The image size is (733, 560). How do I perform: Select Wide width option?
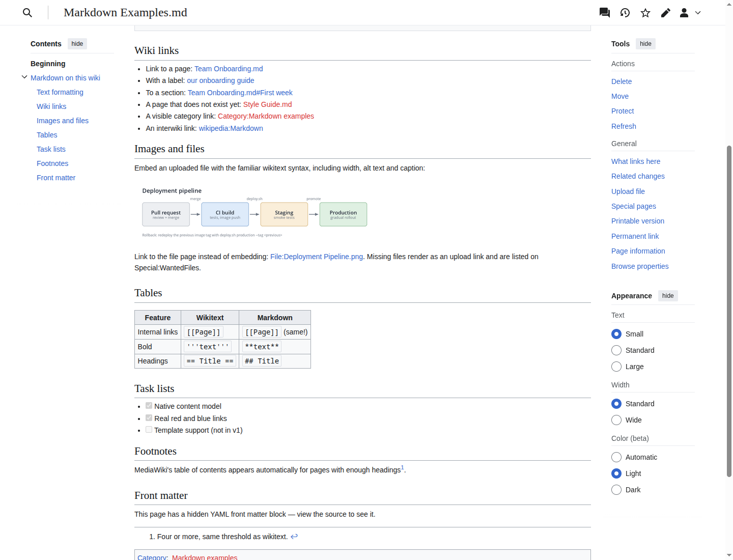[x=616, y=420]
